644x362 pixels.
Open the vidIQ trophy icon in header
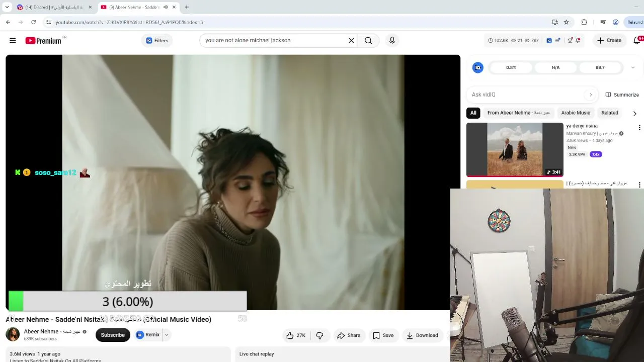pyautogui.click(x=570, y=40)
